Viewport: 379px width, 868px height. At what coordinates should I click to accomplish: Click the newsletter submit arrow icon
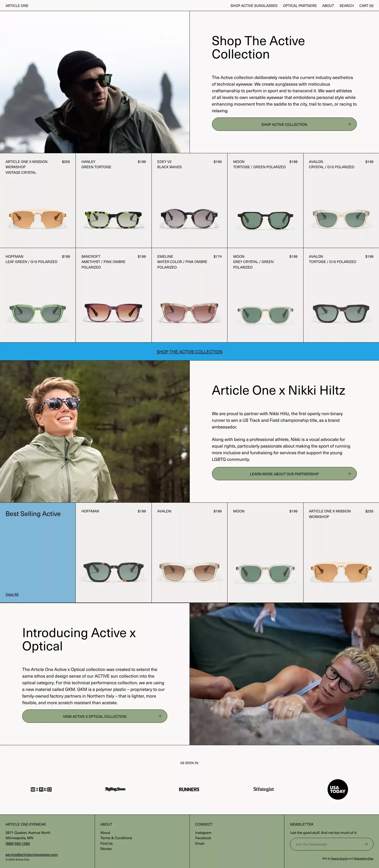coord(366,844)
